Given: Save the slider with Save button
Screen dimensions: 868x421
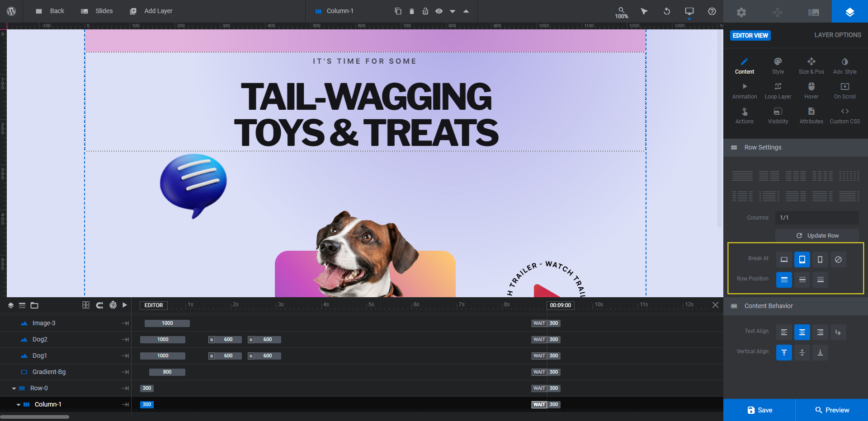Looking at the screenshot, I should click(759, 410).
